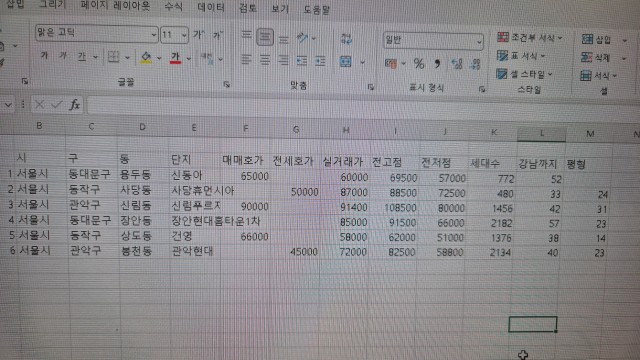Click the accounting number format icon

(x=391, y=63)
